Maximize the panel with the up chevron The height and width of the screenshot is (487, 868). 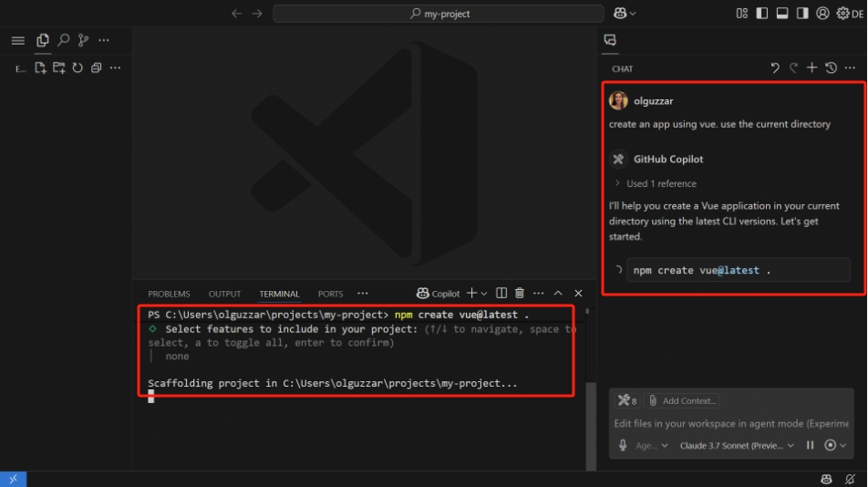(558, 294)
